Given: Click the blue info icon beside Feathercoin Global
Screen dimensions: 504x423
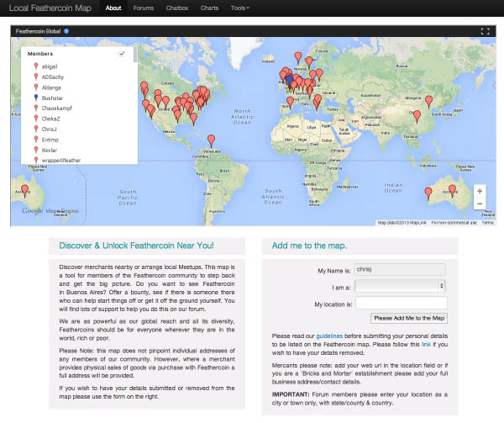Looking at the screenshot, I should coord(66,31).
